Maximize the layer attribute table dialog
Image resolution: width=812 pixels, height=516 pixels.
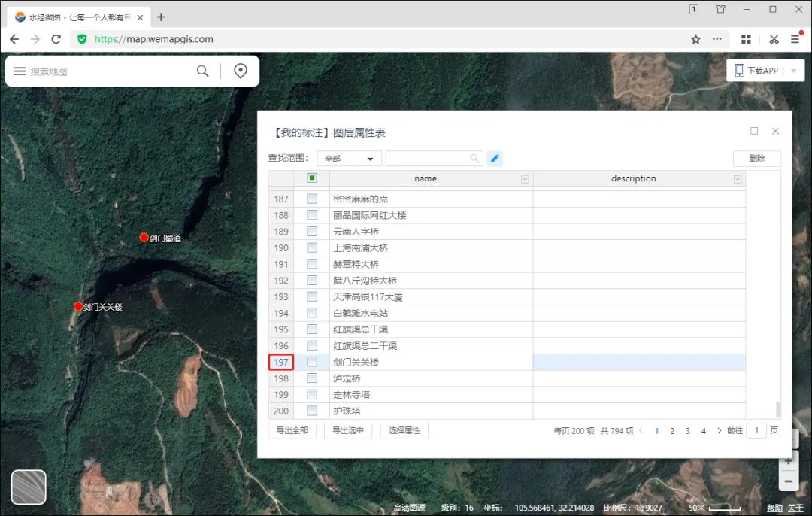click(x=754, y=131)
